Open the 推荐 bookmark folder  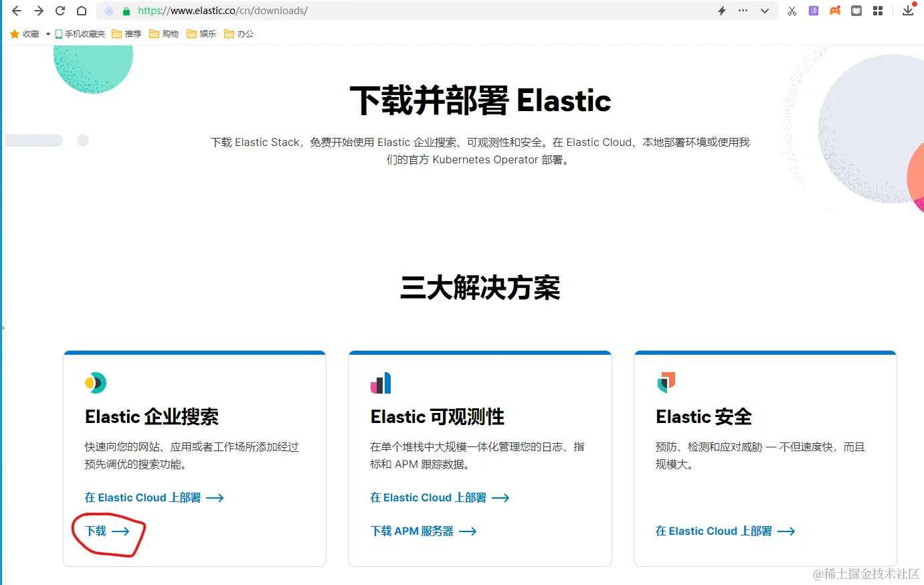coord(126,34)
